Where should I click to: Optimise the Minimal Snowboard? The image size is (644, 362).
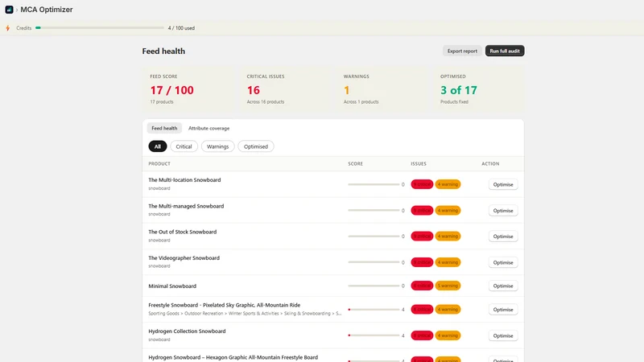point(502,286)
